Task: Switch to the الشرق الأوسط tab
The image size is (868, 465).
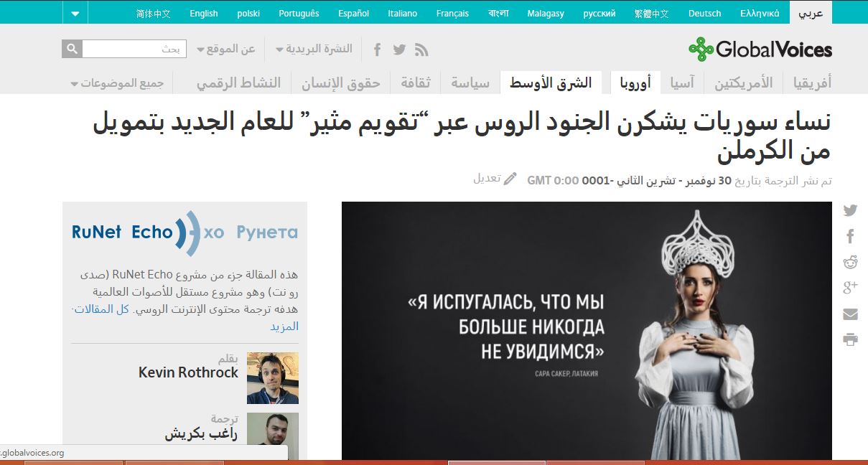Action: (x=551, y=83)
